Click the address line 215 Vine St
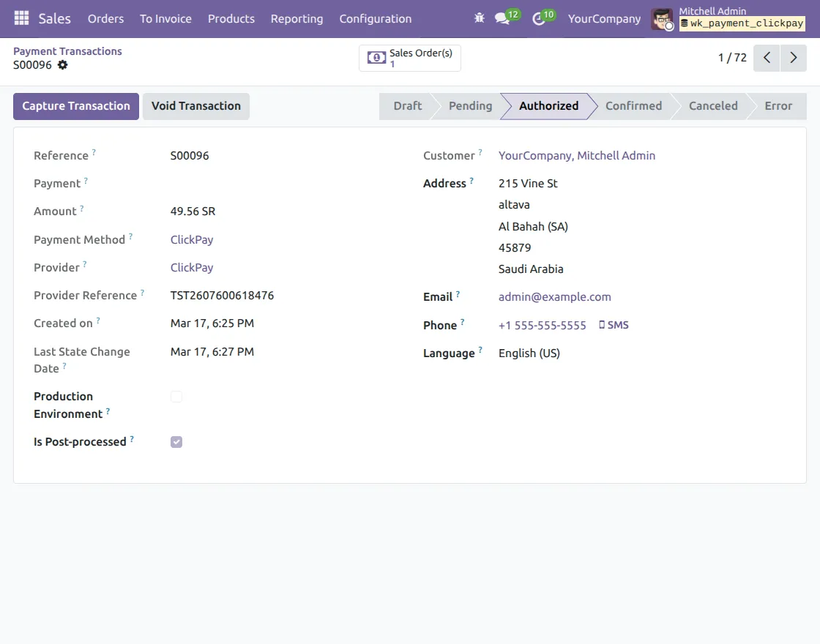The width and height of the screenshot is (820, 644). (528, 184)
